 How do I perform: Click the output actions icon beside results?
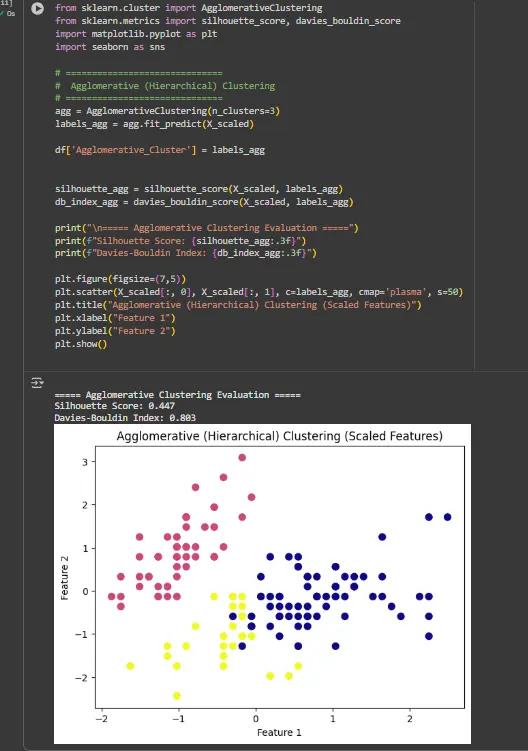tap(37, 383)
